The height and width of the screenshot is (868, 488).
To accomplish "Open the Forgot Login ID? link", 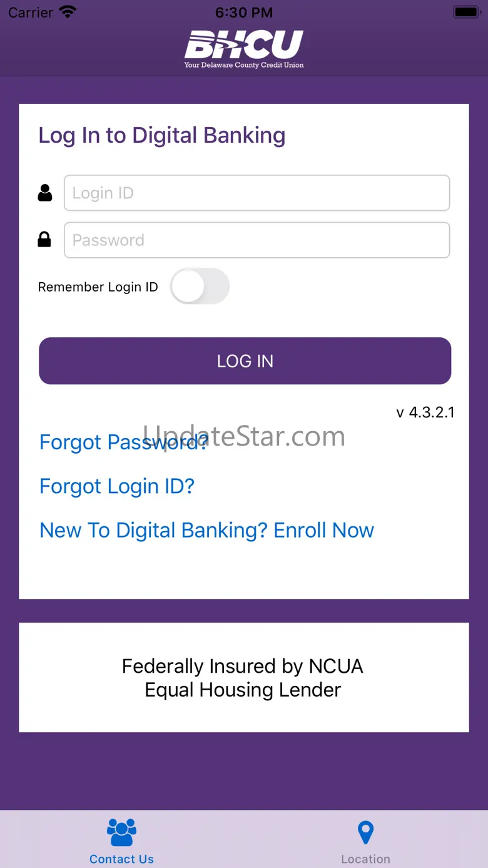I will (x=117, y=486).
